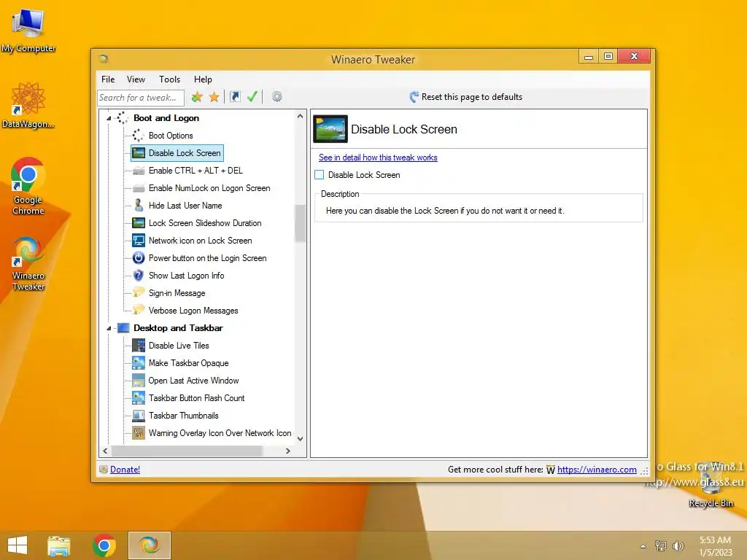The image size is (747, 560).
Task: Click the horizontal scroll right arrow
Action: coord(287,451)
